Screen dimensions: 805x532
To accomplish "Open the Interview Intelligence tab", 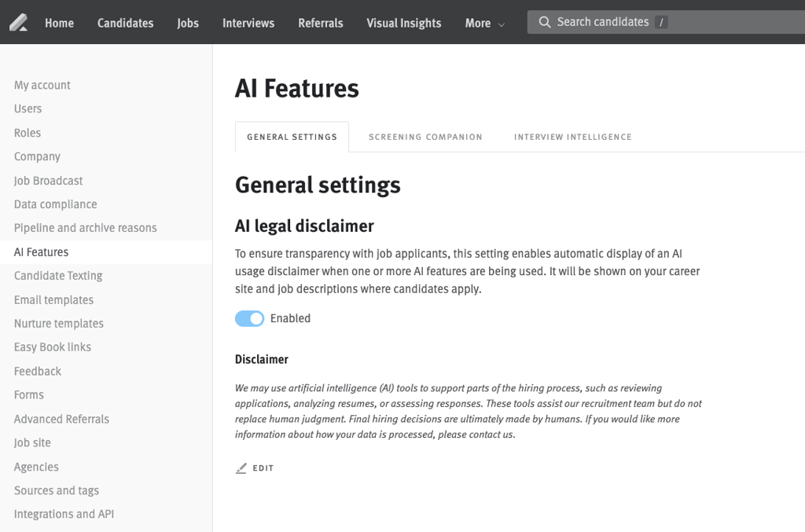I will pos(572,137).
